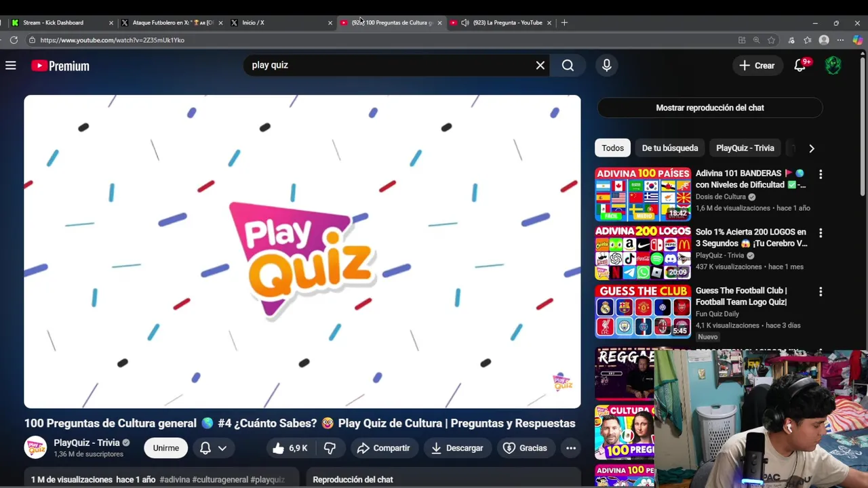The image size is (868, 488).
Task: Open the PlayQuiz - Trivia channel name link
Action: (x=87, y=443)
